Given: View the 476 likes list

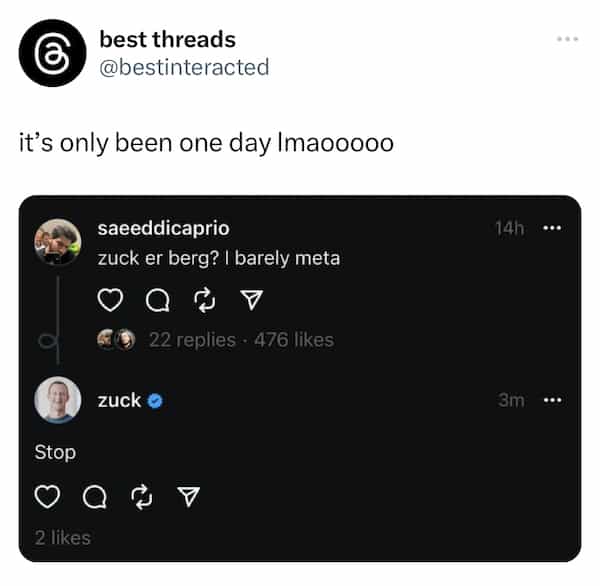Looking at the screenshot, I should click(x=294, y=340).
